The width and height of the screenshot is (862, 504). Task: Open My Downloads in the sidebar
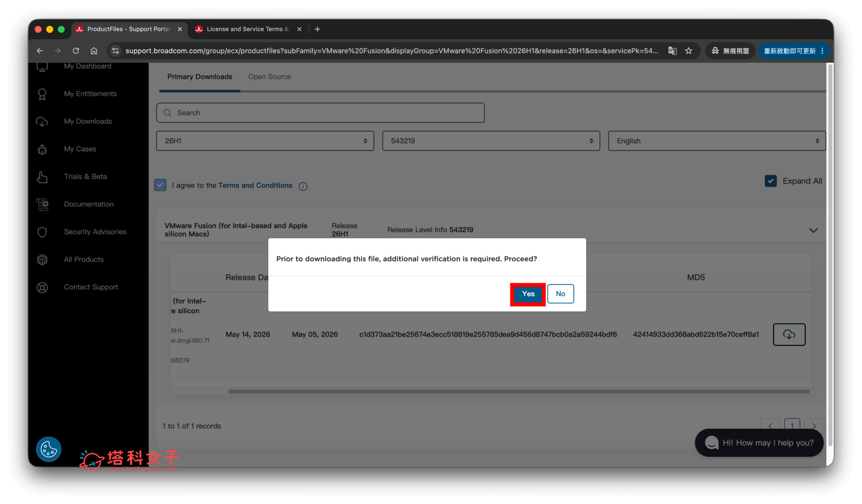click(88, 121)
